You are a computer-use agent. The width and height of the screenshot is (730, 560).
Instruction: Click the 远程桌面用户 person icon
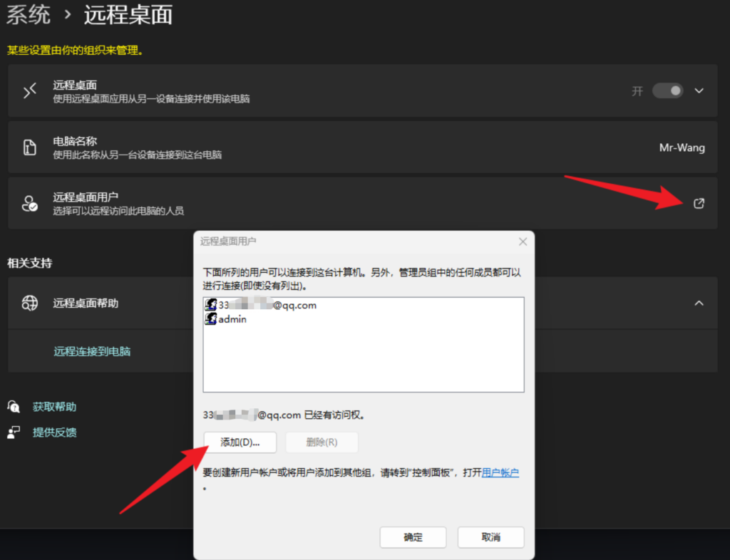(29, 204)
